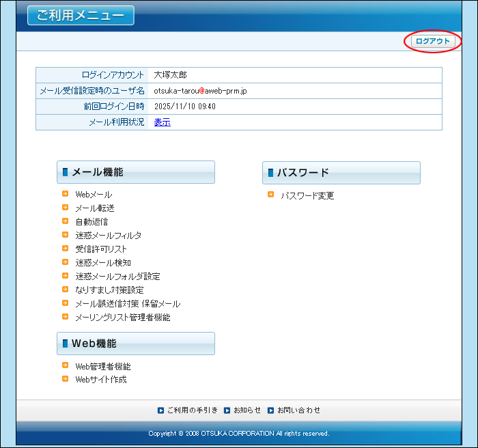Open パスワード変更 link
Screen dimensions: 478x448
(307, 195)
